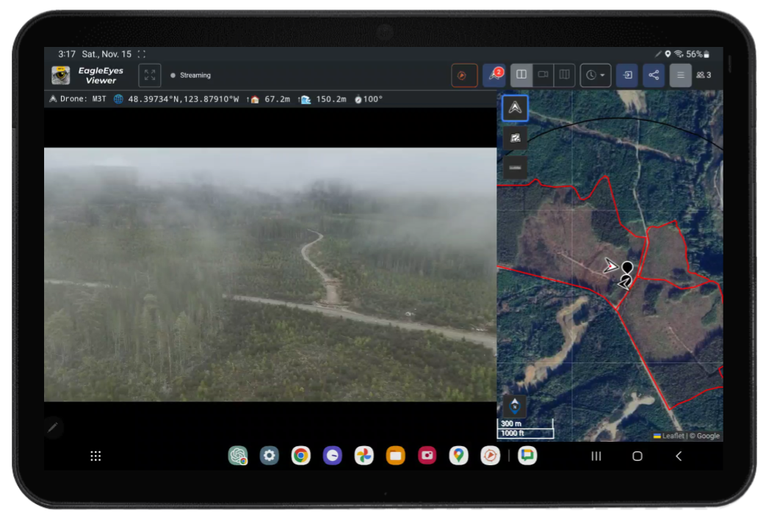Follow the Leaflet © Google attribution link

[x=688, y=435]
